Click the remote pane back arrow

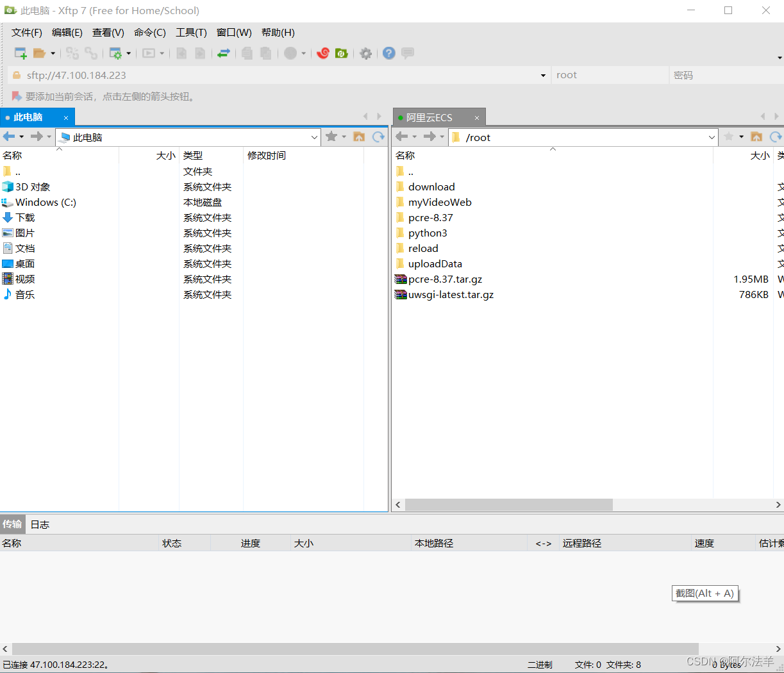[402, 137]
